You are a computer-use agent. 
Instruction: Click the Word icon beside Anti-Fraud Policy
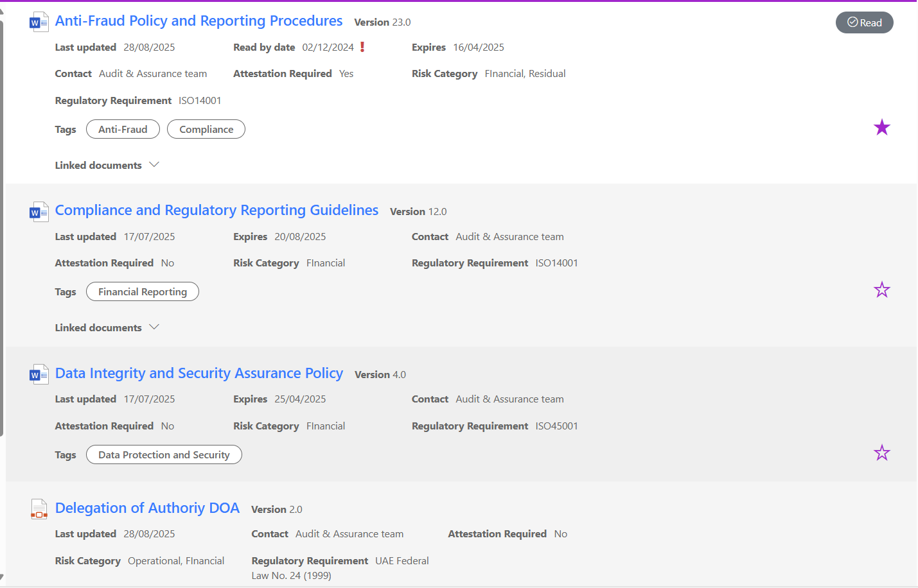[x=39, y=22]
